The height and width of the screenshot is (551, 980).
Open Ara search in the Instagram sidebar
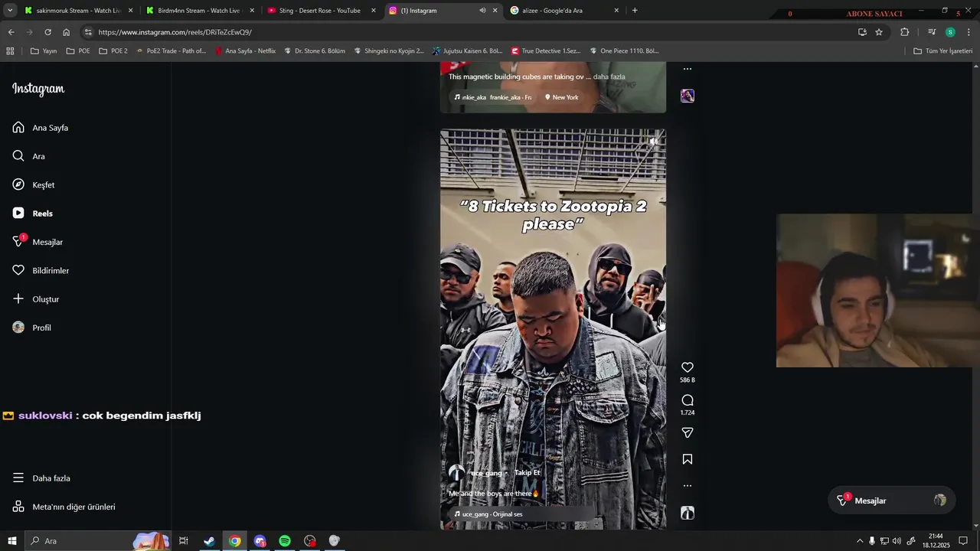pos(28,156)
